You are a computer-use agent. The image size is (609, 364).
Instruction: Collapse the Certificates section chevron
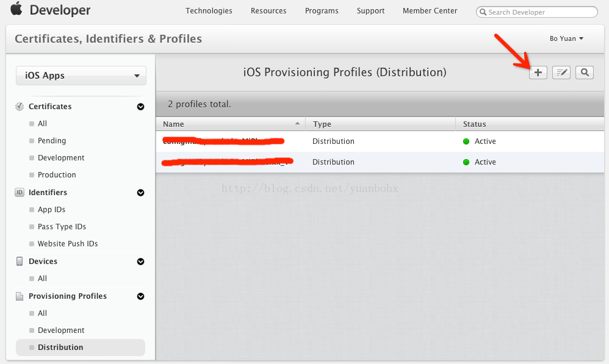click(x=140, y=106)
